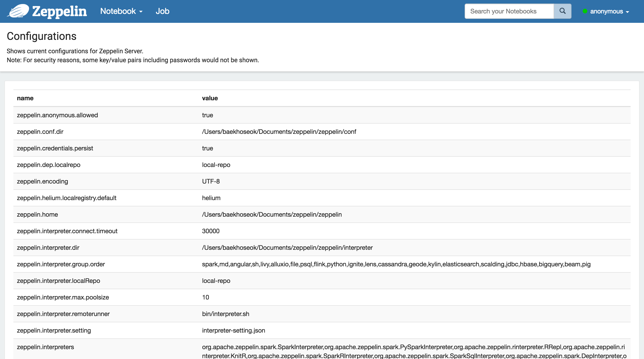Click the zeppelin.interpreter.group.order value list
The height and width of the screenshot is (359, 644).
click(396, 264)
